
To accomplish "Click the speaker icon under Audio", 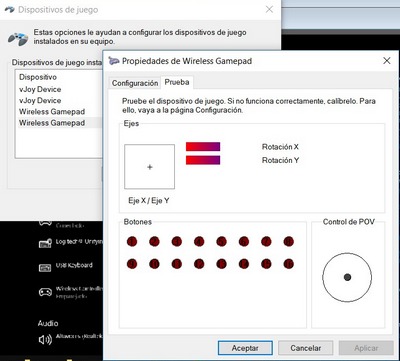I will pyautogui.click(x=45, y=340).
